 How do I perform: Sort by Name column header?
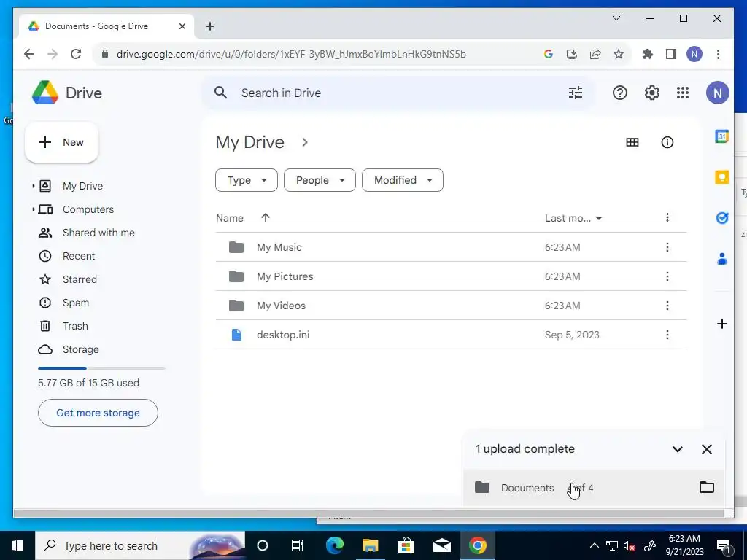pos(230,218)
